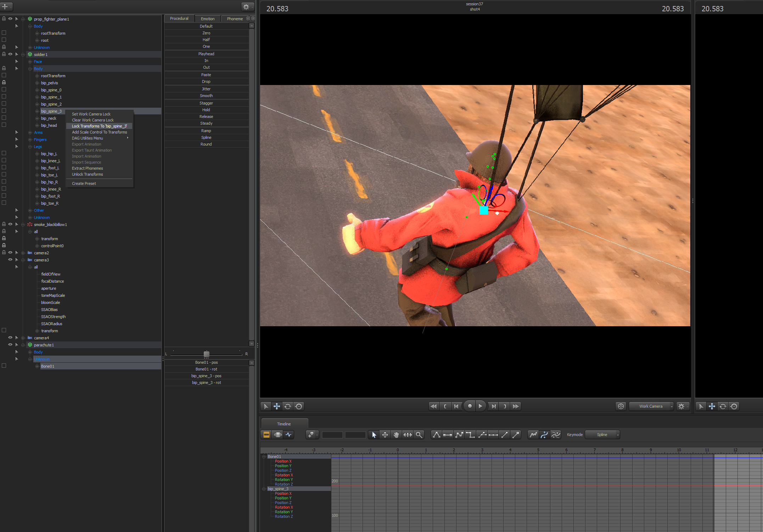Apply the Playhead procedural preset
This screenshot has width=763, height=532.
[x=206, y=54]
